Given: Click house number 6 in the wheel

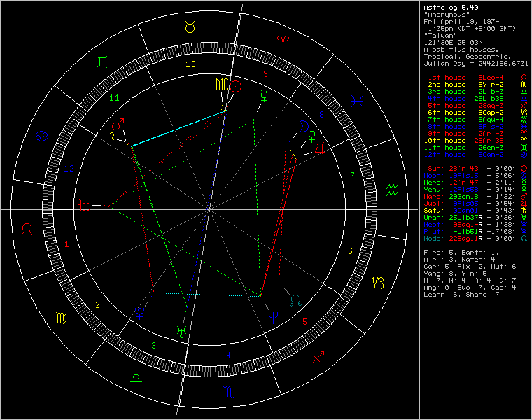Looking at the screenshot, I should [350, 251].
